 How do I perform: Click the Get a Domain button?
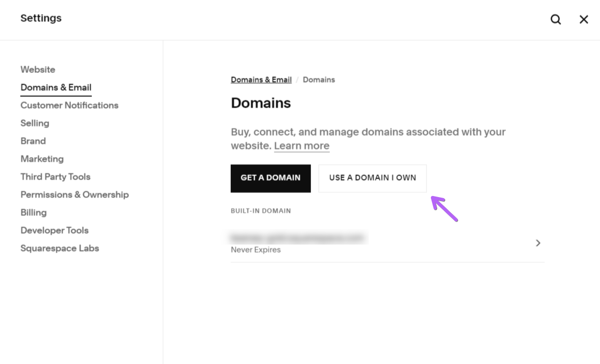coord(271,178)
